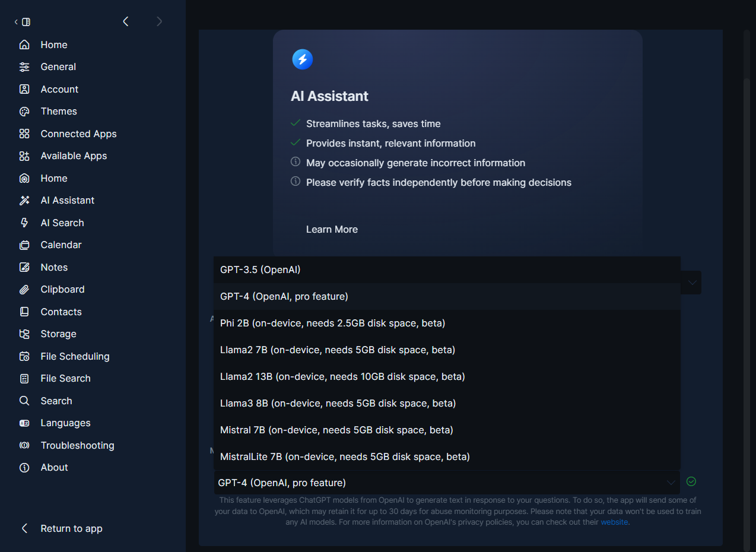Expand the collapsed dropdown on the right
The height and width of the screenshot is (552, 756).
click(691, 283)
